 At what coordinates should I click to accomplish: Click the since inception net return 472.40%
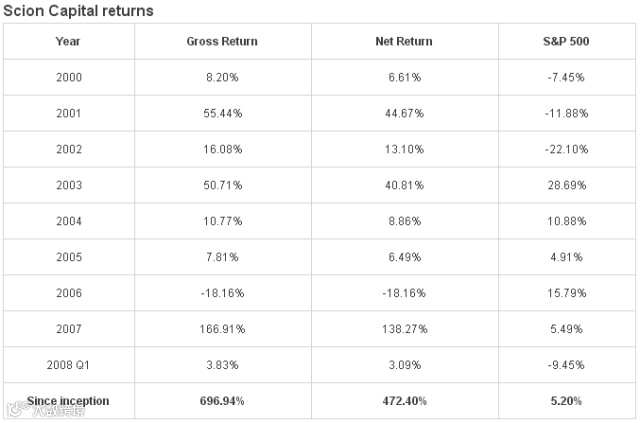tap(404, 401)
